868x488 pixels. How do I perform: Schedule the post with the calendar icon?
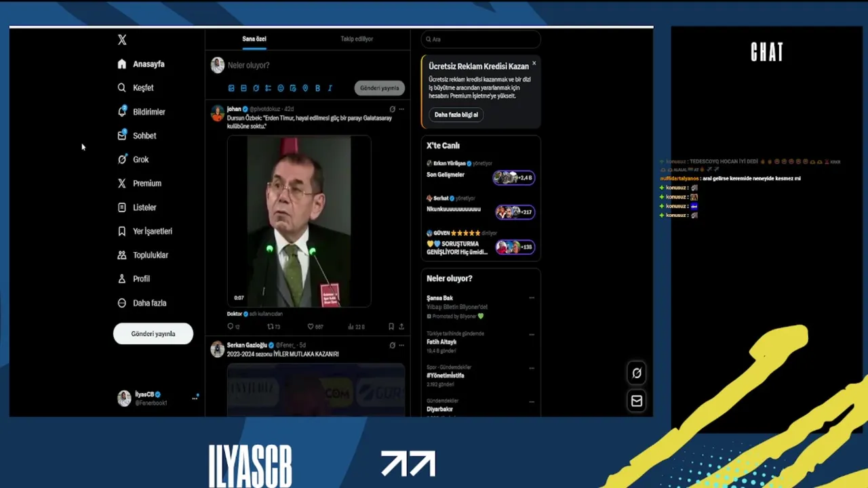tap(293, 88)
